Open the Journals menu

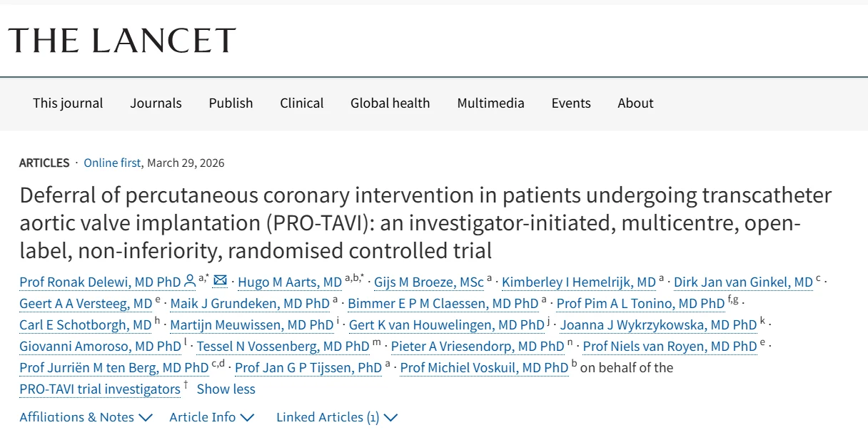[x=156, y=103]
